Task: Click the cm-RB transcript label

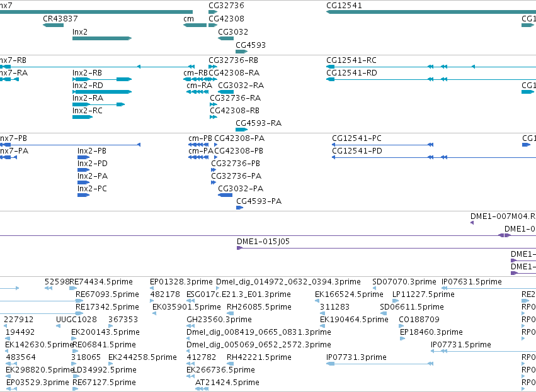Action: tap(195, 73)
